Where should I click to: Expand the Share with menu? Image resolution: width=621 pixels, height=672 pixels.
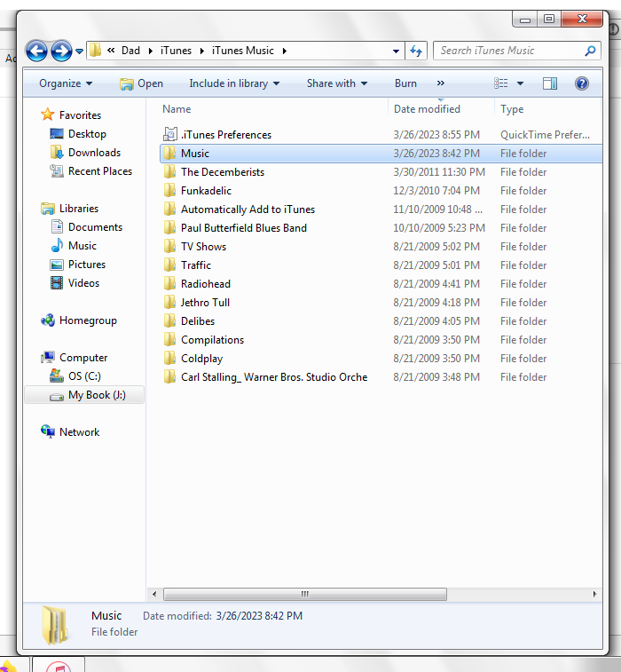point(337,83)
